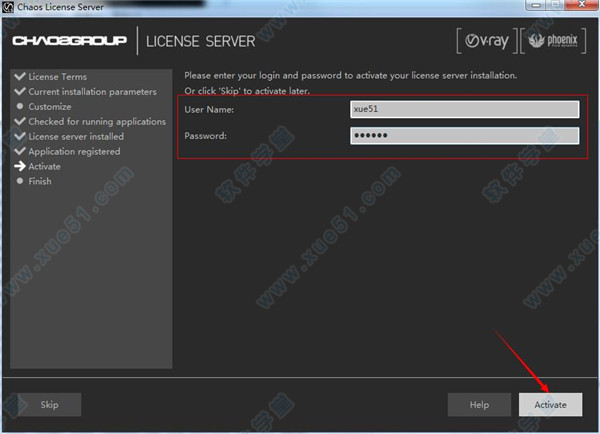This screenshot has width=600, height=434.
Task: Select Application registered step
Action: [x=74, y=152]
